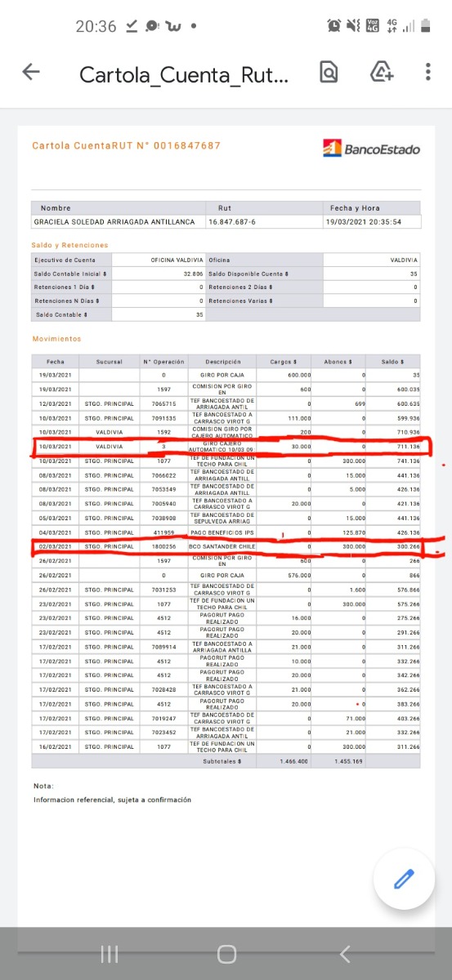Tap the Add to Drive icon
Viewport: 452px width, 980px height.
(382, 73)
